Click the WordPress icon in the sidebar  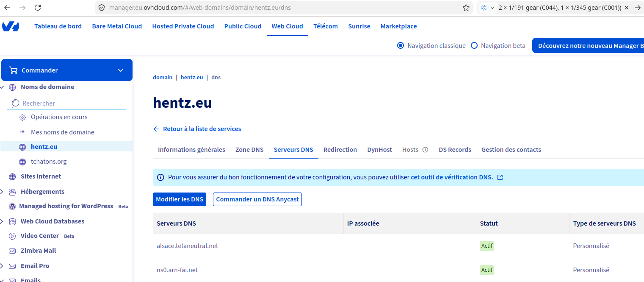click(12, 207)
